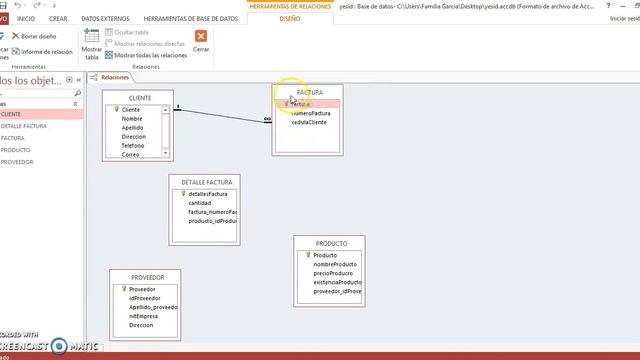Open HERRAMIENTAS DE BASE DE DATOS tab
The image size is (640, 360).
[x=191, y=19]
